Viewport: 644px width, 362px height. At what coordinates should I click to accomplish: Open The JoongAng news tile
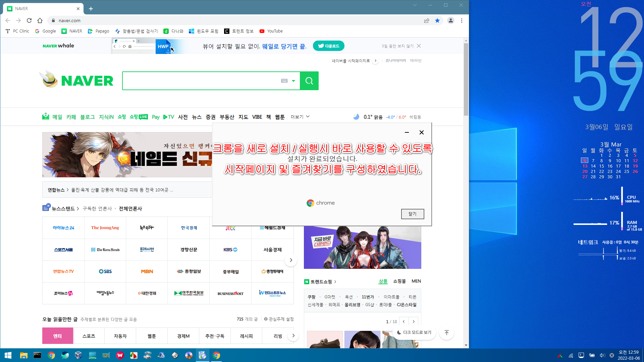[105, 228]
